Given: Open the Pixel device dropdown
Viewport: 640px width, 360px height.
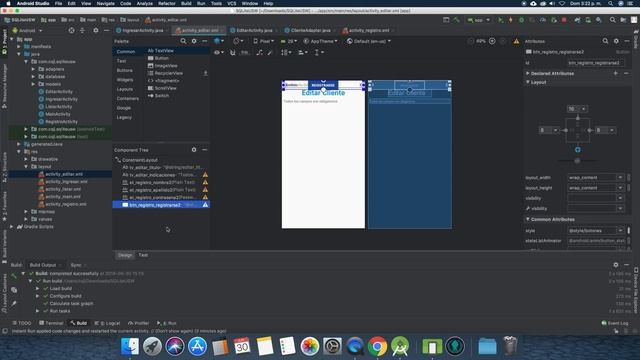Looking at the screenshot, I should click(264, 41).
